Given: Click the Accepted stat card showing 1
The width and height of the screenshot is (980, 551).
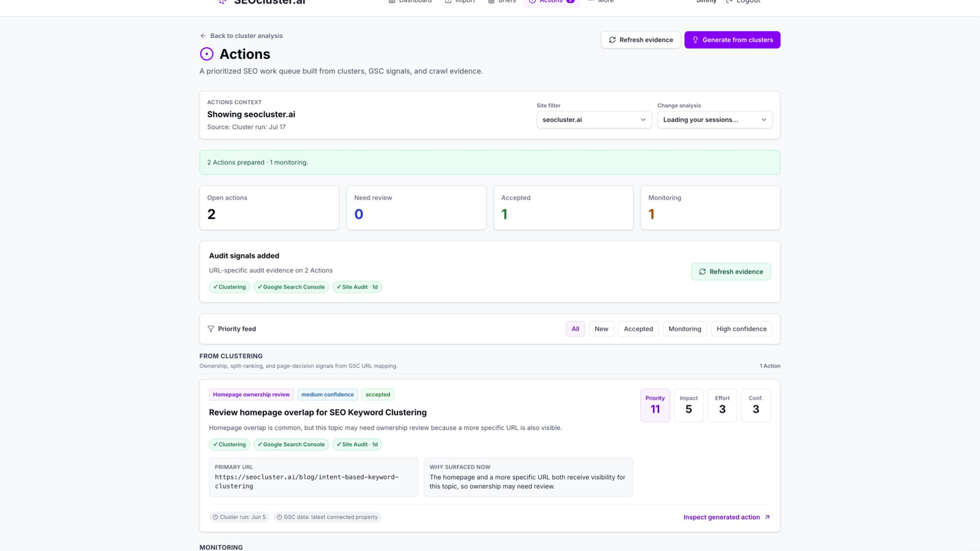Looking at the screenshot, I should coord(563,208).
